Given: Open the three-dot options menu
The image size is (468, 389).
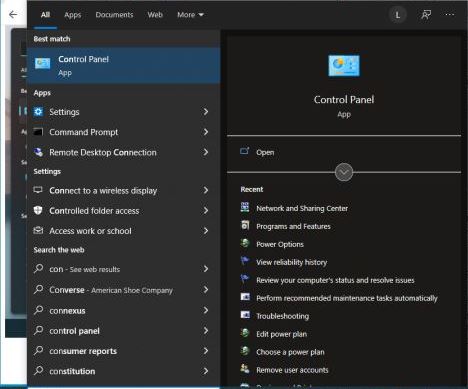Looking at the screenshot, I should pos(450,14).
